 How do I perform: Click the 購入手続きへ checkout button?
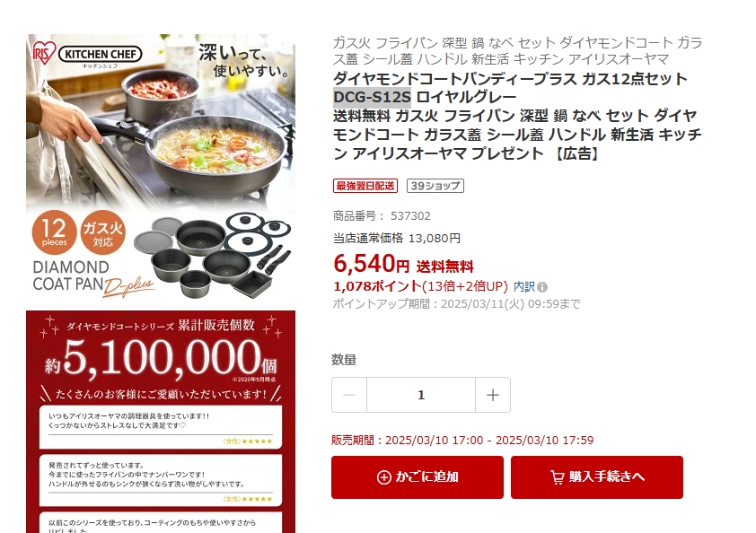597,477
